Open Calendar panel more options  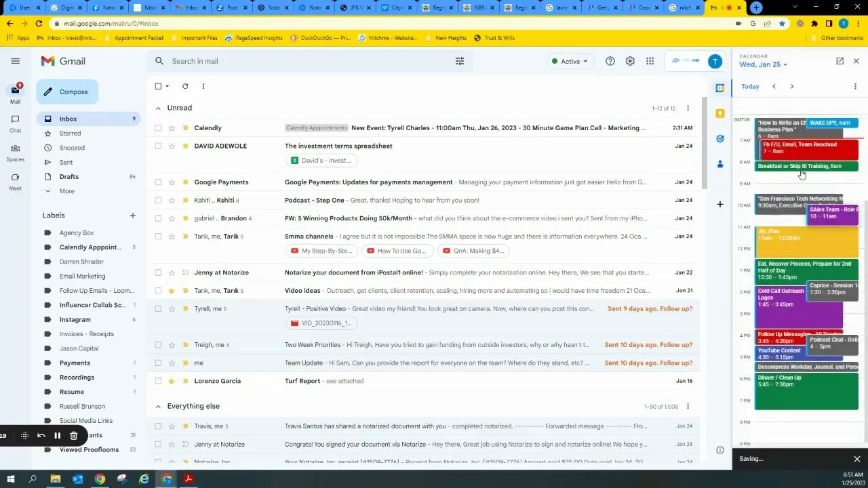[x=856, y=87]
